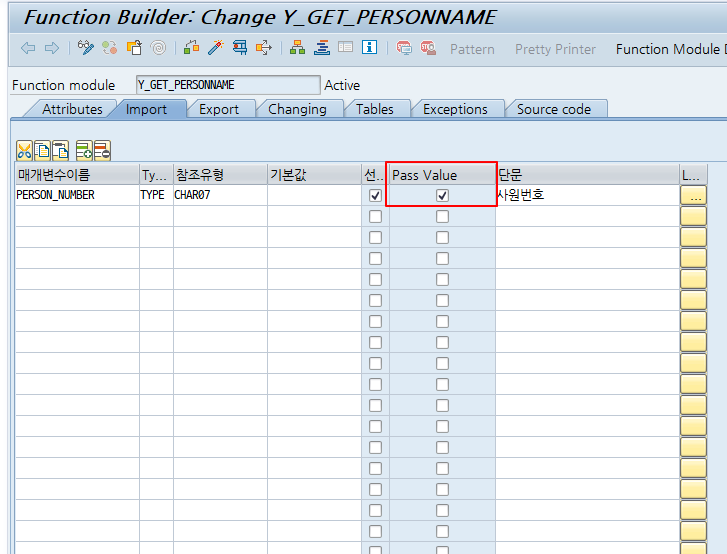This screenshot has height=554, width=727.
Task: Click 참조유형 column header
Action: tap(220, 175)
